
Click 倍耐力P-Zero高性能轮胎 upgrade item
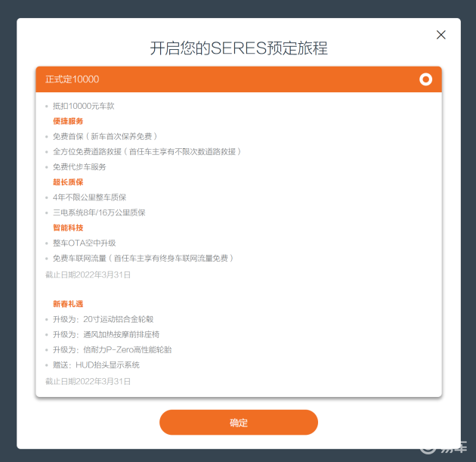click(113, 349)
